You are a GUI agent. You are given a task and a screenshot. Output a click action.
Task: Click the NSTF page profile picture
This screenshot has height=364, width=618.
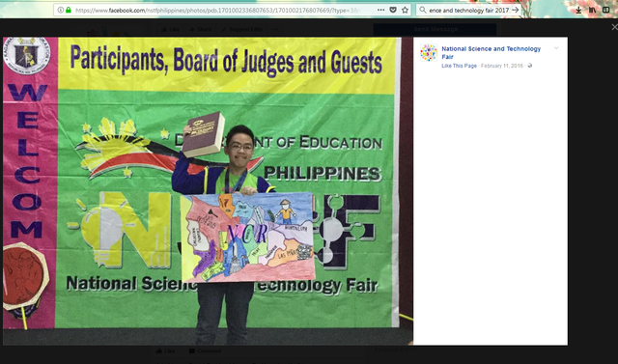coord(429,53)
